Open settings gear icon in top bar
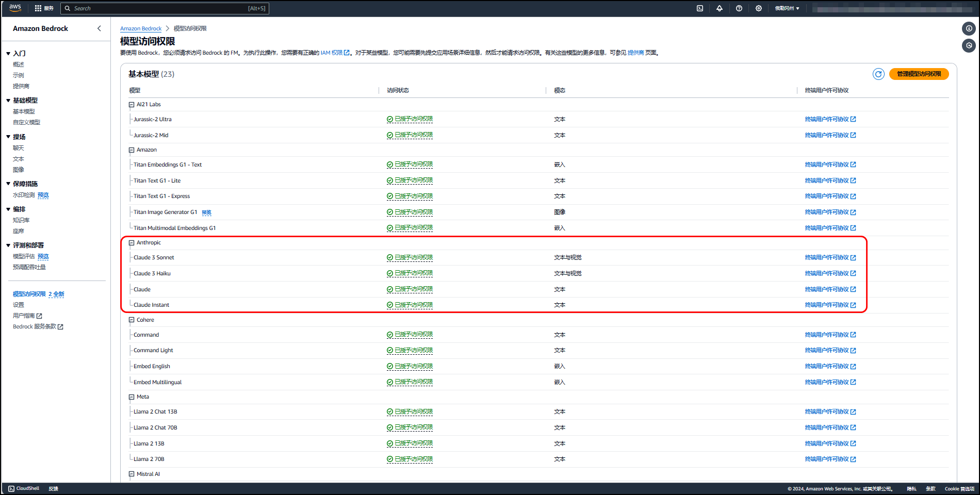Viewport: 980px width, 495px height. [759, 8]
